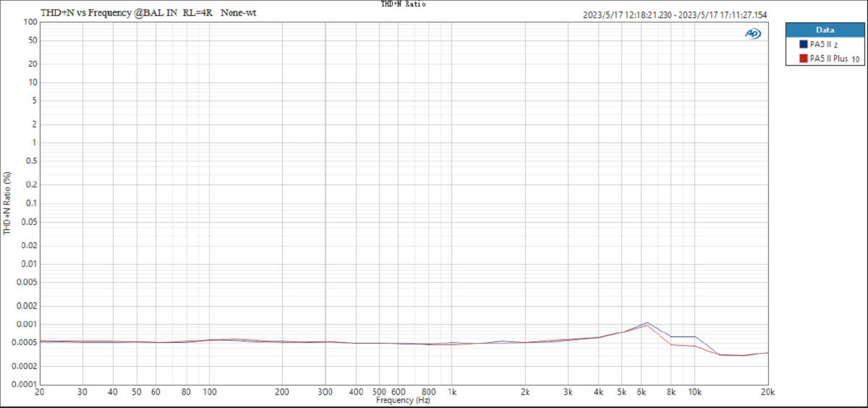Click the THD+N Ratio title at top
The height and width of the screenshot is (408, 868).
(404, 4)
